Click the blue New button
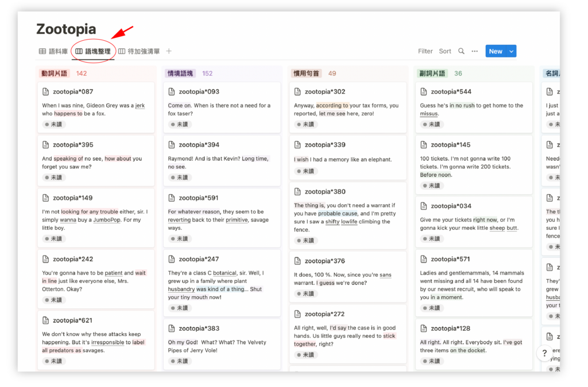Image resolution: width=588 pixels, height=387 pixels. (496, 51)
